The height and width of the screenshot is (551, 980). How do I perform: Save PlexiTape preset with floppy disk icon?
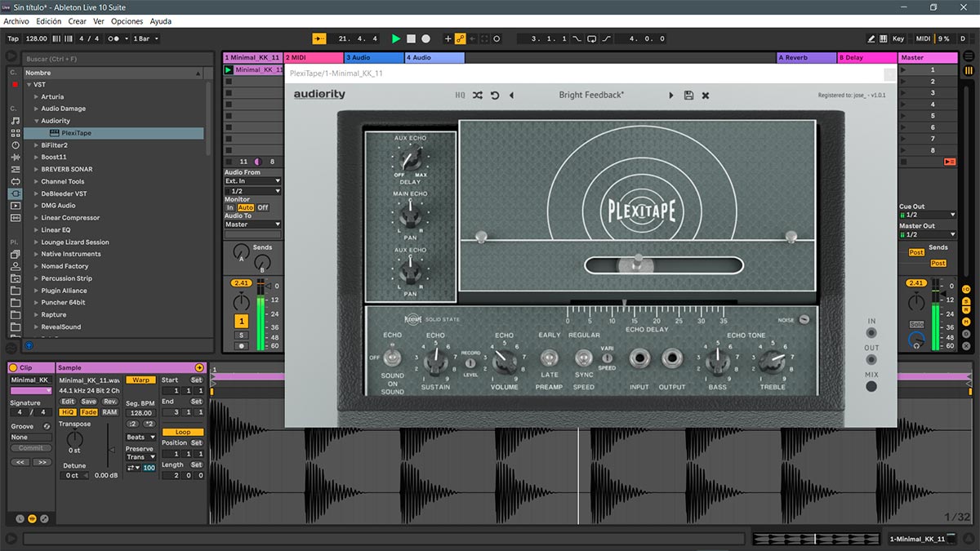[x=688, y=96]
